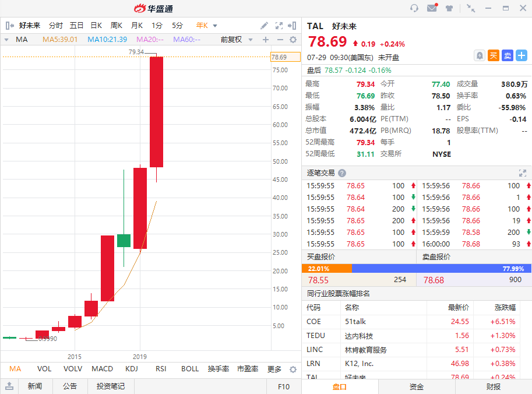The width and height of the screenshot is (532, 394).
Task: Open customer service headset icon
Action: (x=414, y=8)
